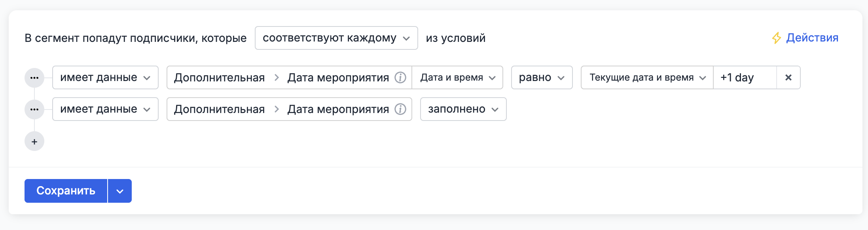The height and width of the screenshot is (230, 868).
Task: Open the arrow menu next to Сохранить
Action: point(119,191)
